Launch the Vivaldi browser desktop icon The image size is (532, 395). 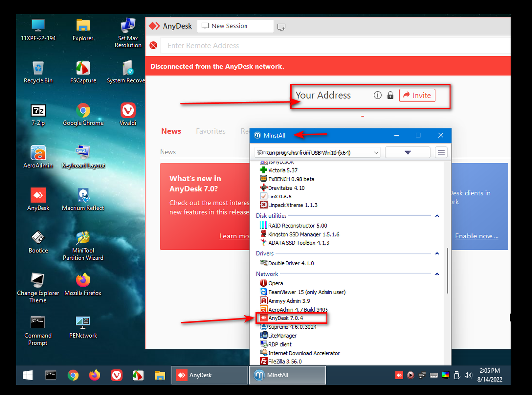pyautogui.click(x=128, y=115)
